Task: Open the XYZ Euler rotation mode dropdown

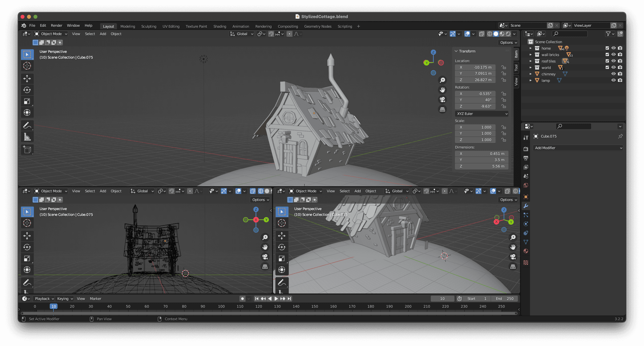Action: pyautogui.click(x=482, y=114)
